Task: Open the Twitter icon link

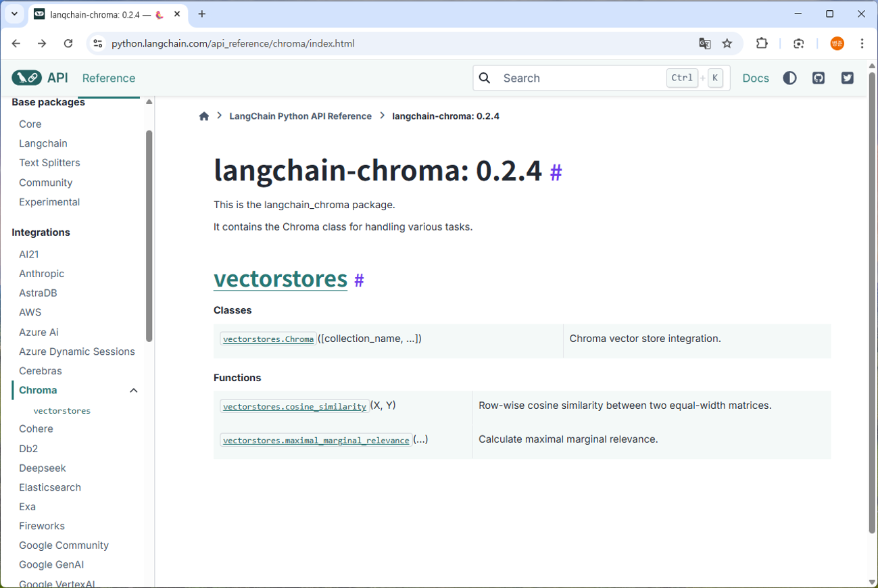Action: 848,78
